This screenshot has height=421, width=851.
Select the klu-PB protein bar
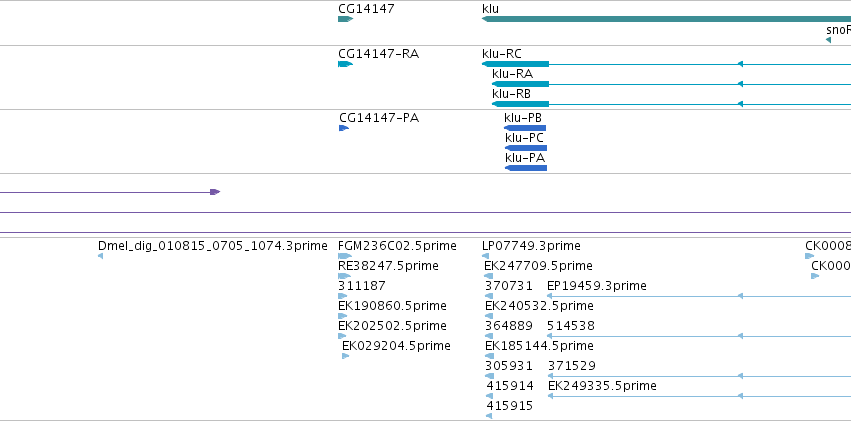pyautogui.click(x=525, y=128)
